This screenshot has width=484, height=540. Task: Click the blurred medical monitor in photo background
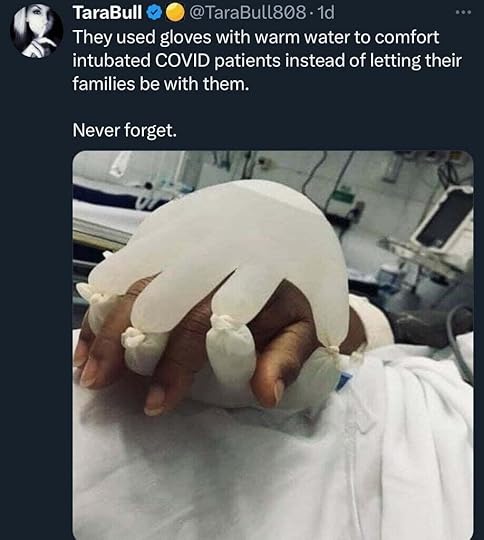pos(444,217)
